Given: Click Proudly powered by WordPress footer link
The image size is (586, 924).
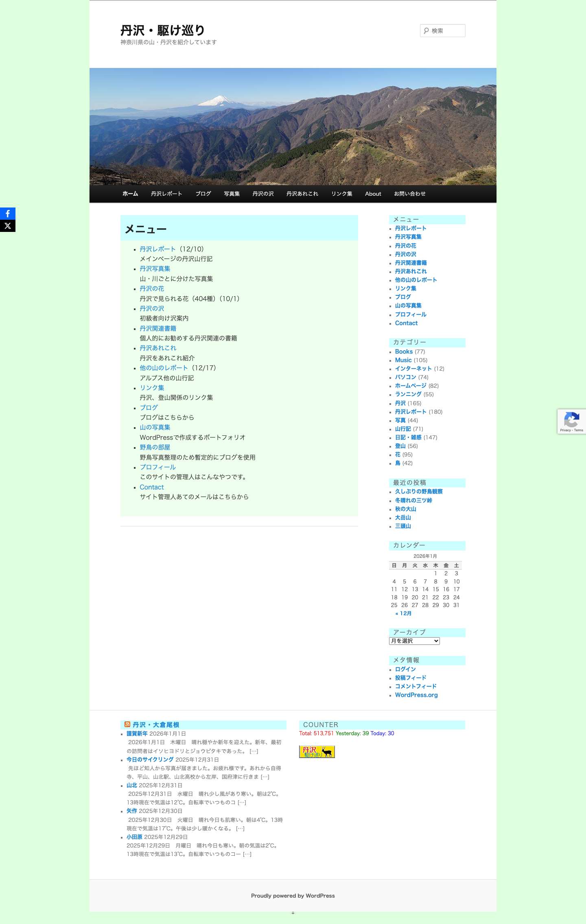Looking at the screenshot, I should click(293, 896).
